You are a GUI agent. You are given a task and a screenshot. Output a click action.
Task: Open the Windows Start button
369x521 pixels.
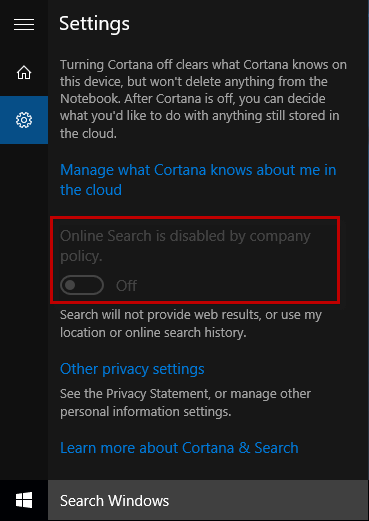point(24,500)
